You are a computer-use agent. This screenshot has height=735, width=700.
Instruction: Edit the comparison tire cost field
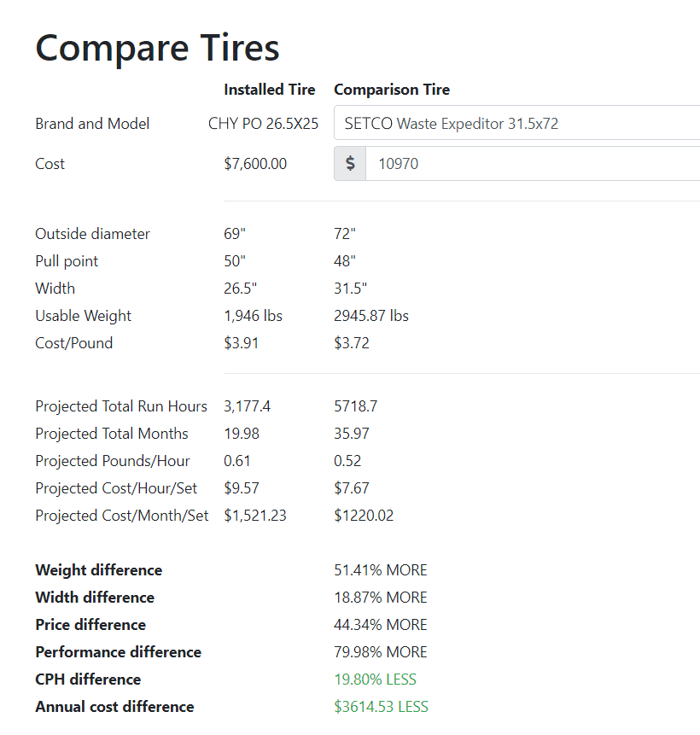[x=533, y=164]
